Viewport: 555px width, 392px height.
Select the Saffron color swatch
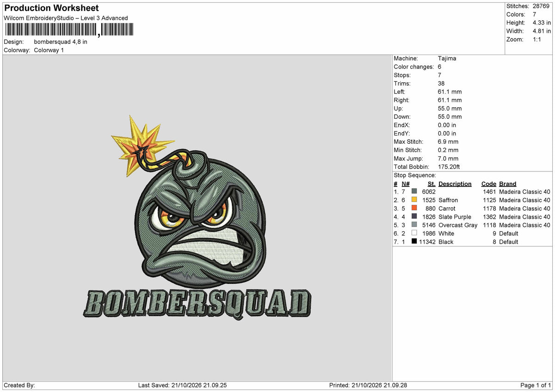[414, 200]
